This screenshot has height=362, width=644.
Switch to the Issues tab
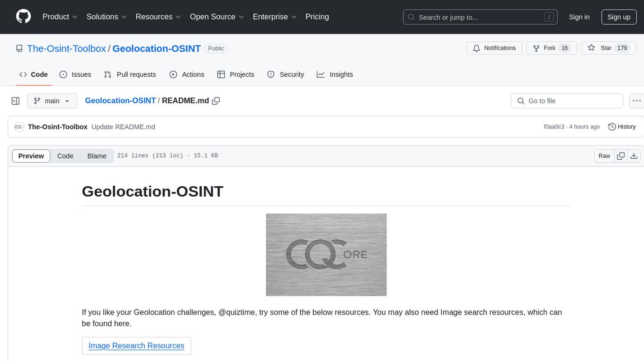[x=75, y=74]
